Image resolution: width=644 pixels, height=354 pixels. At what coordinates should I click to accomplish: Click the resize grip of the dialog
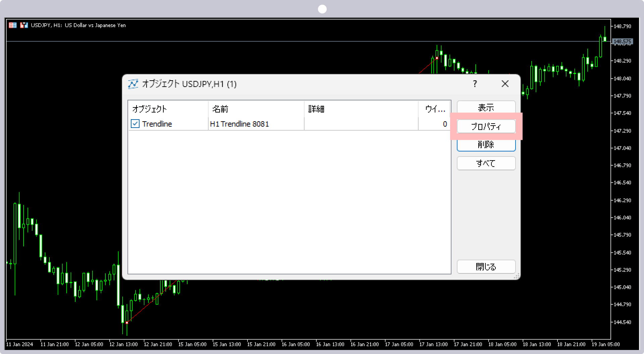click(517, 276)
